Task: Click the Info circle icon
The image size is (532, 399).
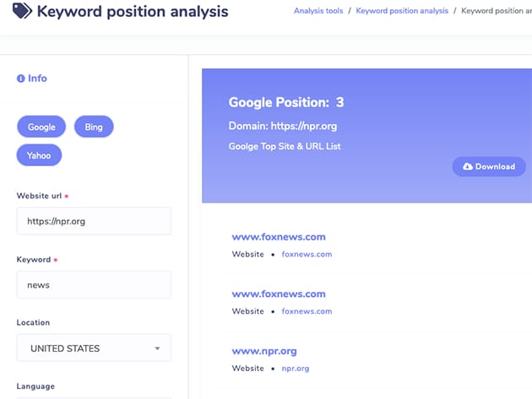Action: click(x=21, y=78)
